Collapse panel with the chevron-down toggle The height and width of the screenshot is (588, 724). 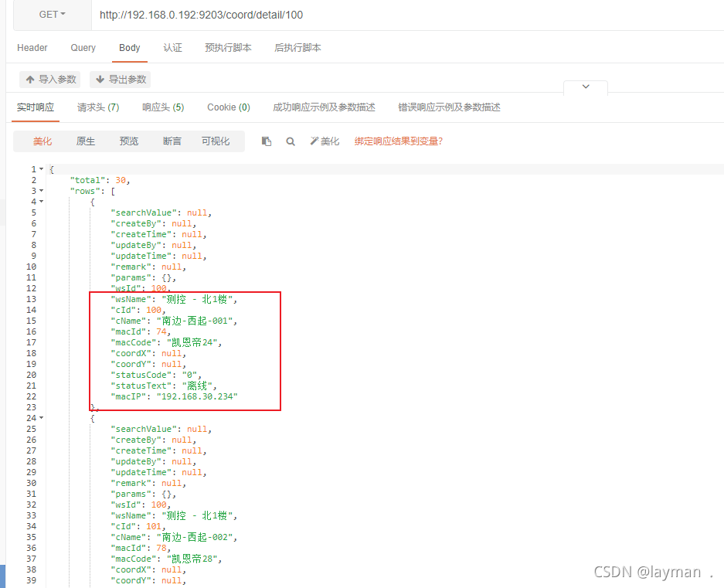pyautogui.click(x=586, y=87)
